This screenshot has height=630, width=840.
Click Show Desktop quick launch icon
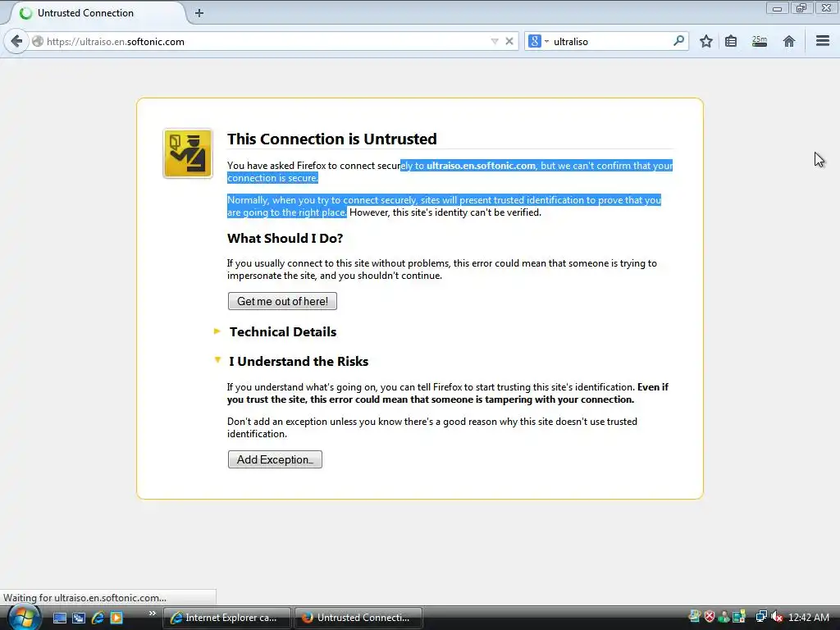pos(59,618)
